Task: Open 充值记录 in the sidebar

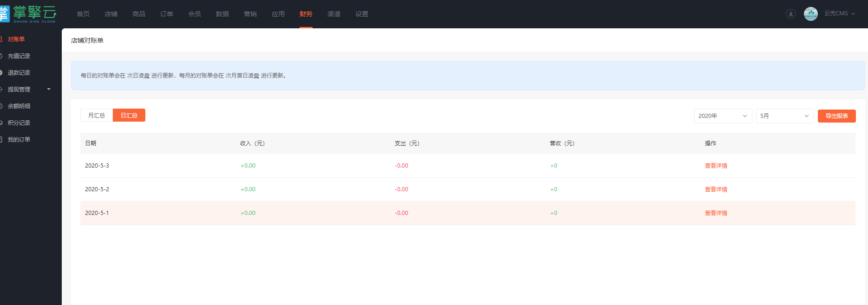Action: pyautogui.click(x=19, y=56)
